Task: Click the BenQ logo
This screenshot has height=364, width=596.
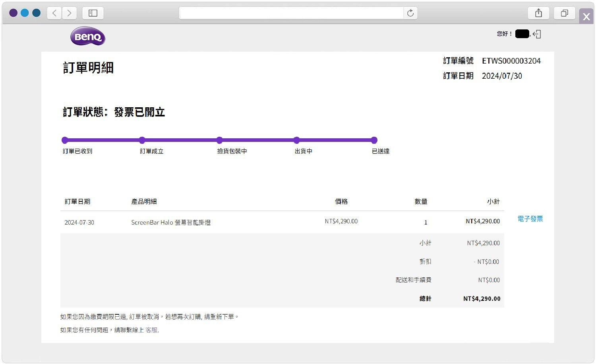Action: [x=88, y=36]
